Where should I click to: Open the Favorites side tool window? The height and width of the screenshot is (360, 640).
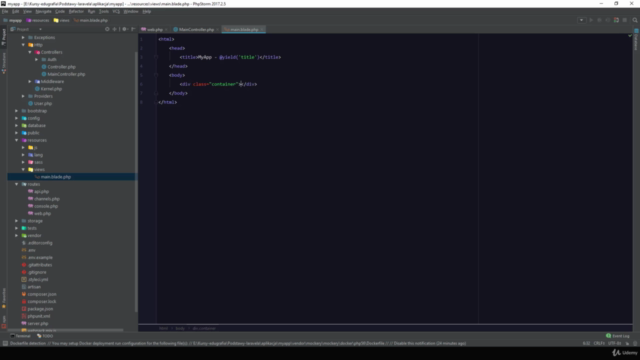4,298
